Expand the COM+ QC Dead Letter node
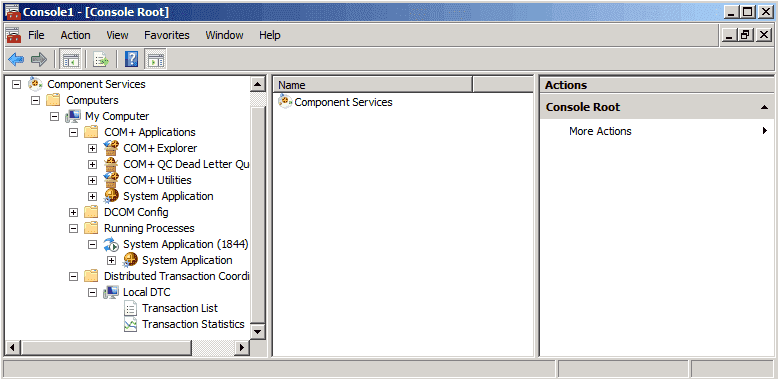This screenshot has width=778, height=379. pos(92,164)
